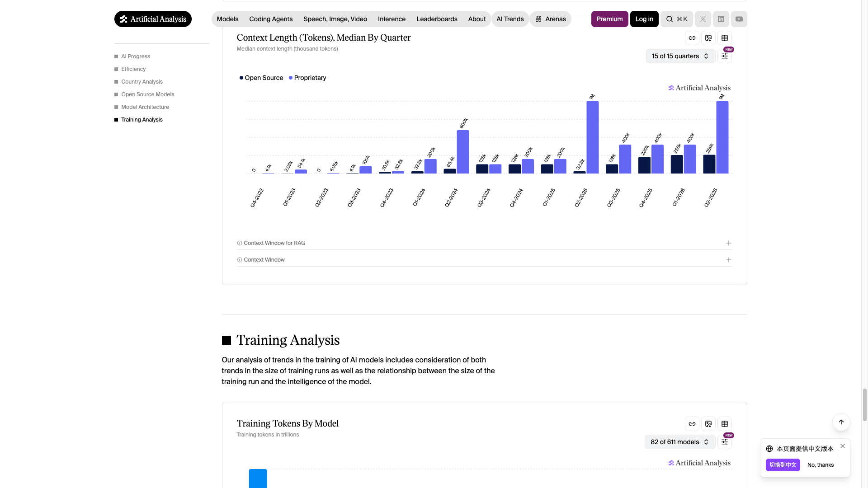This screenshot has width=868, height=488.
Task: Expand the Context Window definition row
Action: click(x=484, y=260)
